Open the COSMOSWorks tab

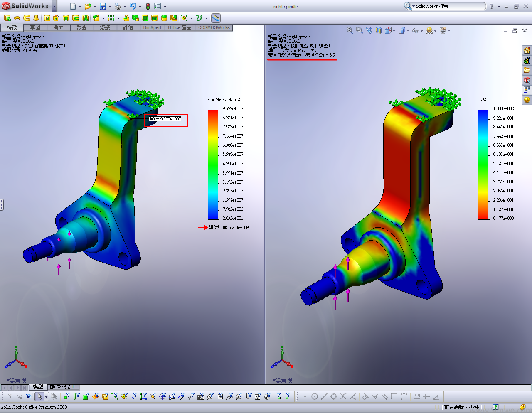click(214, 27)
